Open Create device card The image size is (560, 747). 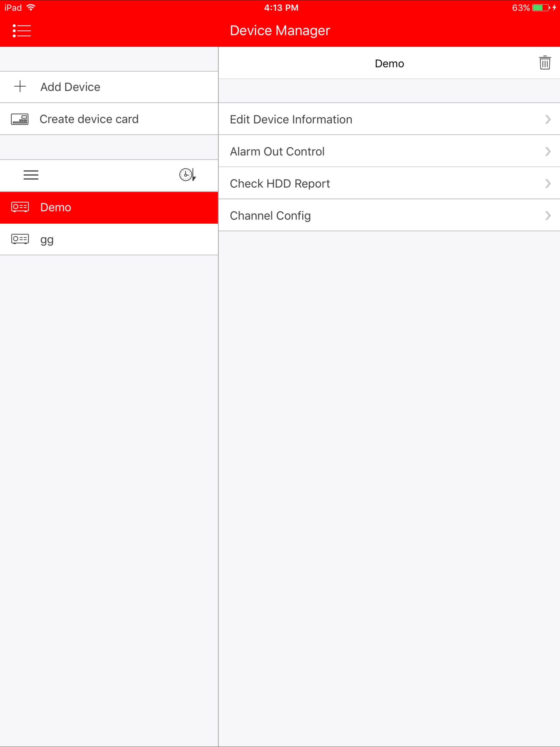89,119
